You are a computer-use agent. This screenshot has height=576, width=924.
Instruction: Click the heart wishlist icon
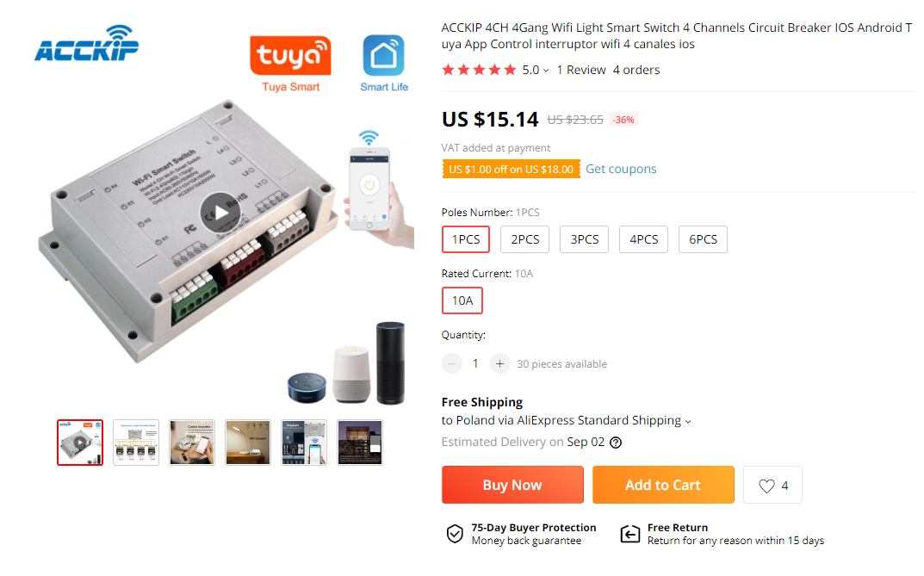click(x=766, y=486)
